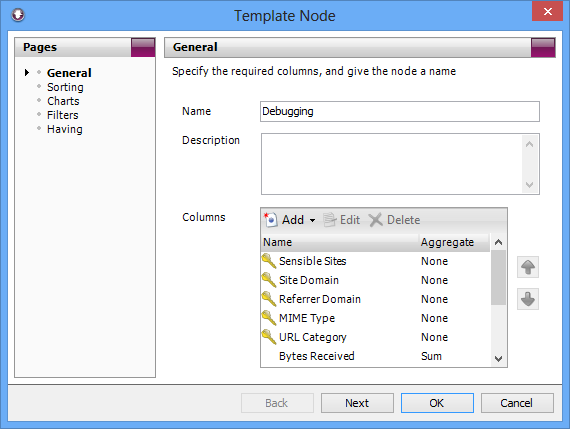Move column down with down arrow
Image resolution: width=570 pixels, height=429 pixels.
[x=528, y=299]
